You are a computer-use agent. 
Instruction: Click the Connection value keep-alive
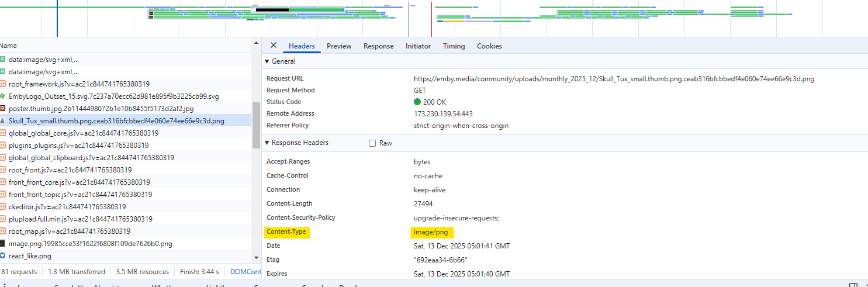tap(430, 190)
